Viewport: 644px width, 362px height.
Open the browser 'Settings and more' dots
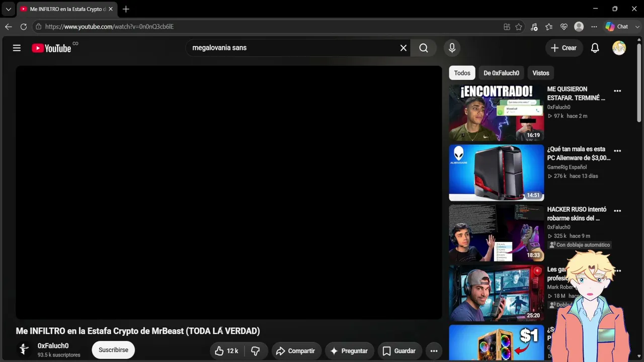[x=594, y=27]
